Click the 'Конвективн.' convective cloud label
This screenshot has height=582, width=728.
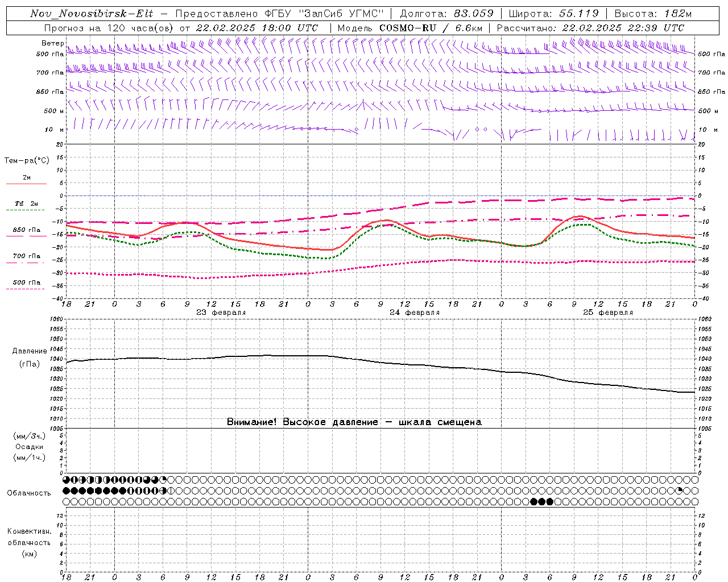[x=29, y=531]
